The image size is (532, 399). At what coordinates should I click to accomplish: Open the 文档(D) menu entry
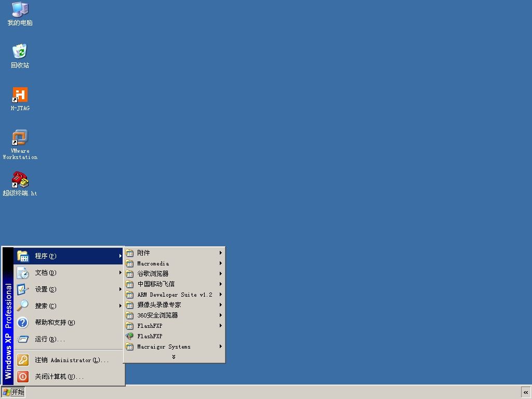69,273
